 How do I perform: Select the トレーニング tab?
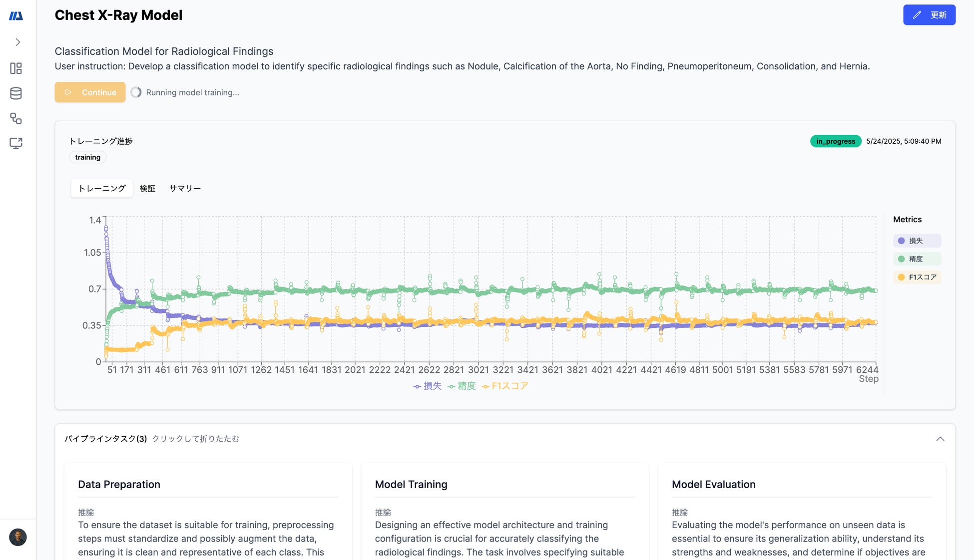[102, 188]
